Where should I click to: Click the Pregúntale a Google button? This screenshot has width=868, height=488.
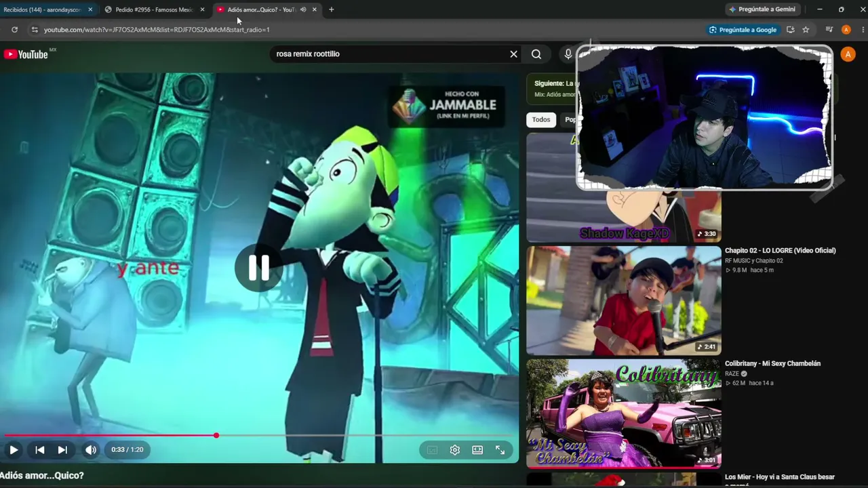pos(743,30)
